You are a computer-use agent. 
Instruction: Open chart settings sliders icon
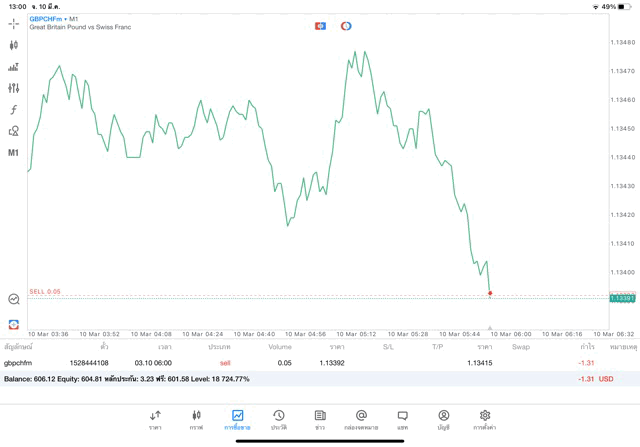(x=14, y=88)
